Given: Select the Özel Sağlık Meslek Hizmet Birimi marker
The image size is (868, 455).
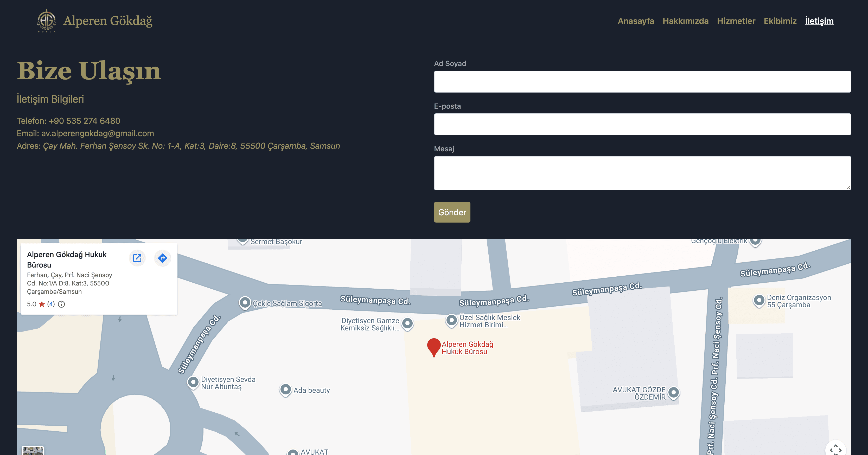Looking at the screenshot, I should 451,321.
